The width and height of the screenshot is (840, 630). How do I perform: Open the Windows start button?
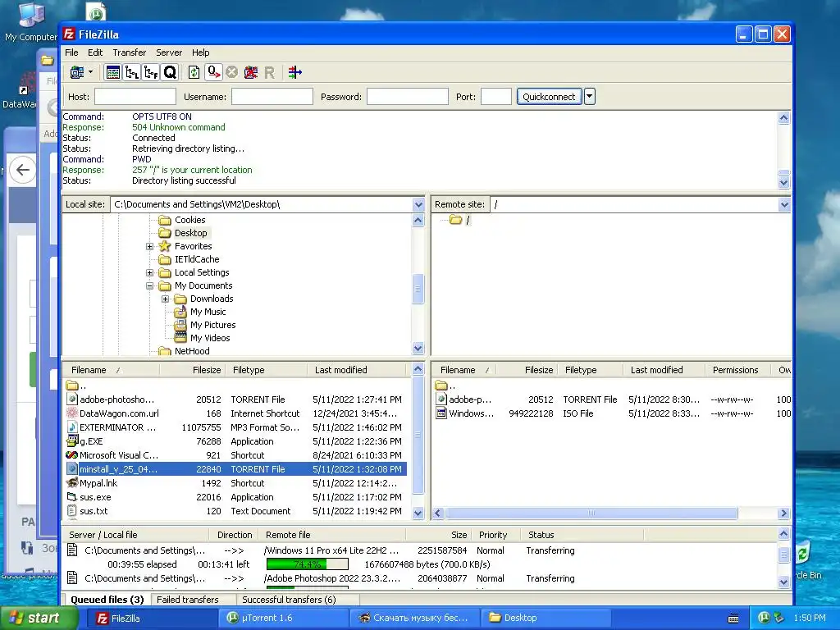(38, 619)
